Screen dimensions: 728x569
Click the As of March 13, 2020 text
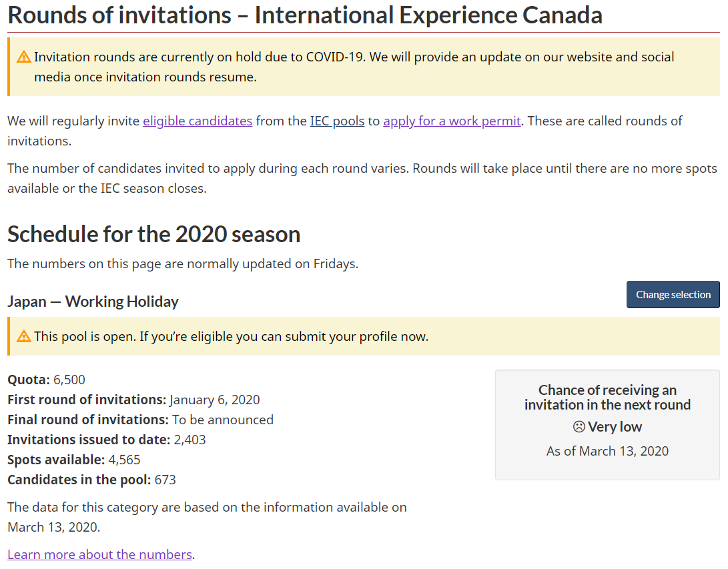pos(607,451)
